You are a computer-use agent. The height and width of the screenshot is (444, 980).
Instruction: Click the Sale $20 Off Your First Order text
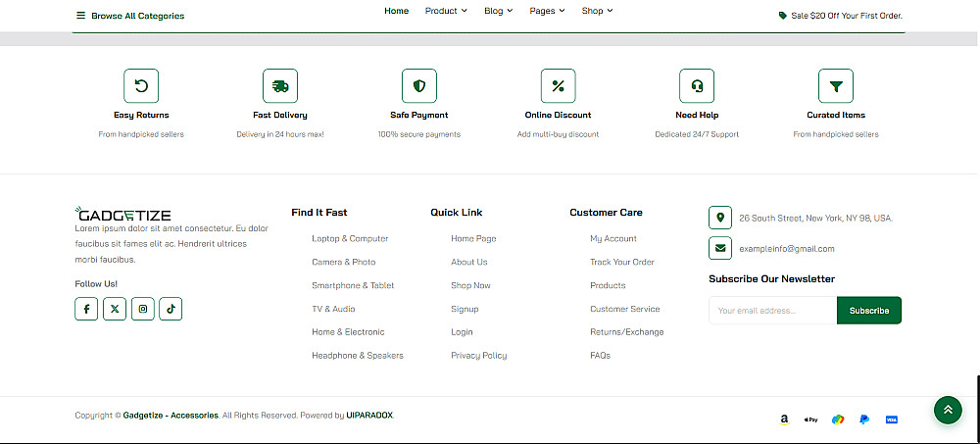coord(847,16)
